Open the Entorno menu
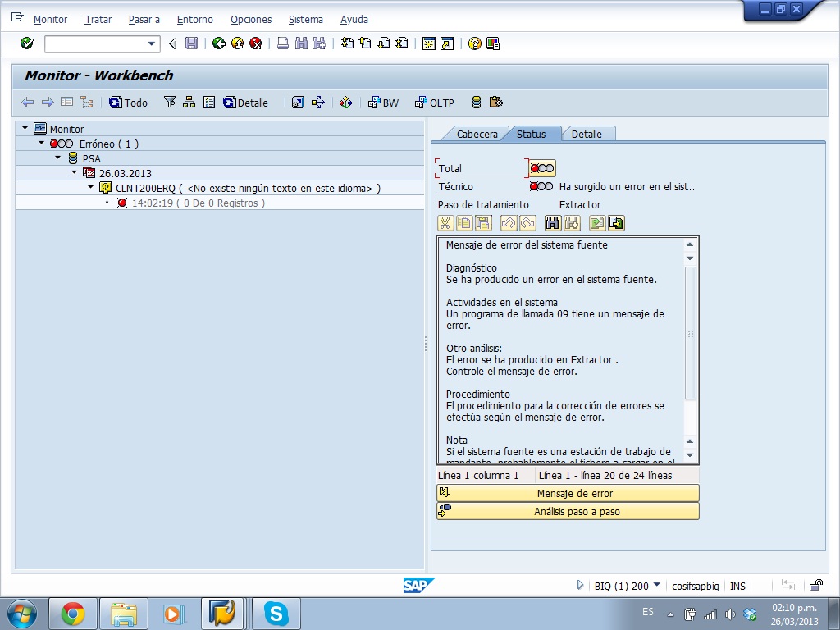 coord(194,19)
